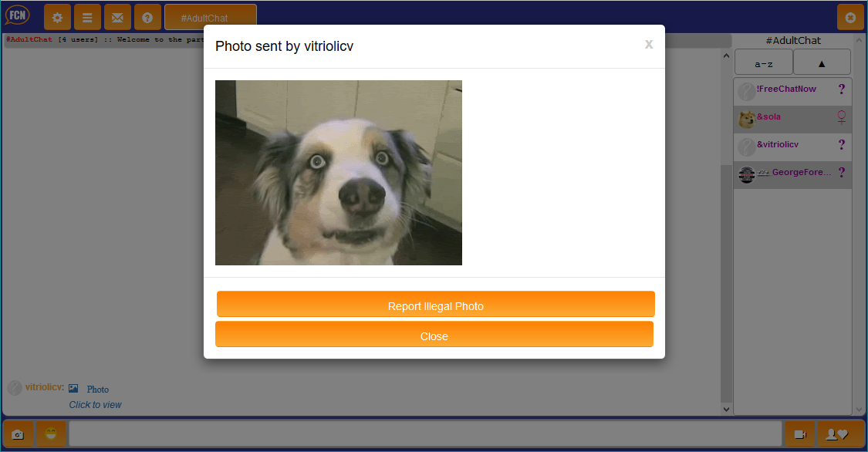Click the FCN logo icon
This screenshot has height=452, width=868.
coord(18,16)
